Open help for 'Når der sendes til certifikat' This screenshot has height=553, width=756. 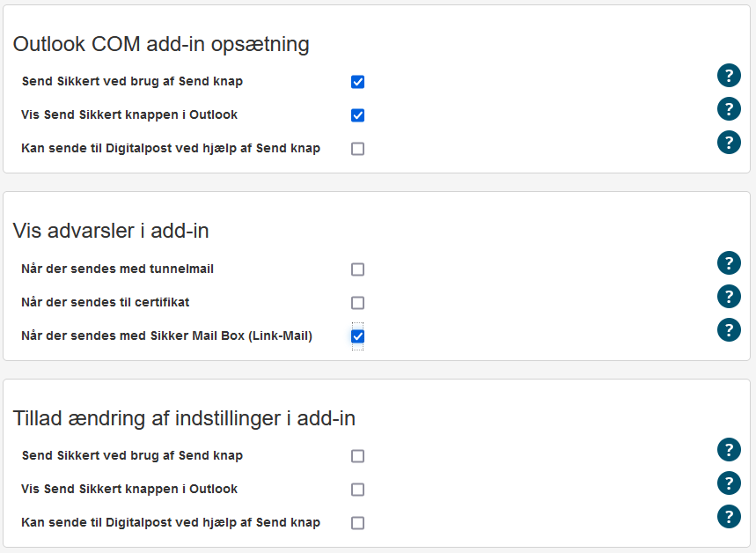[729, 296]
